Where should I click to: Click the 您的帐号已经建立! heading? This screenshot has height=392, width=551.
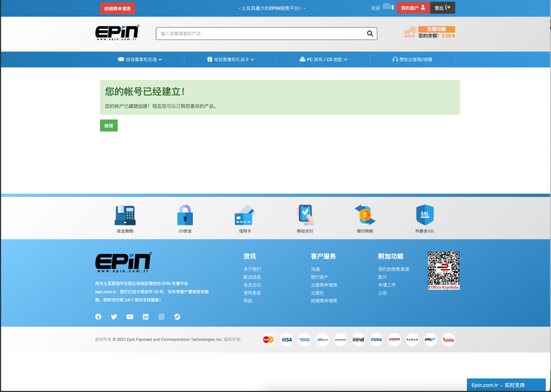pos(145,92)
